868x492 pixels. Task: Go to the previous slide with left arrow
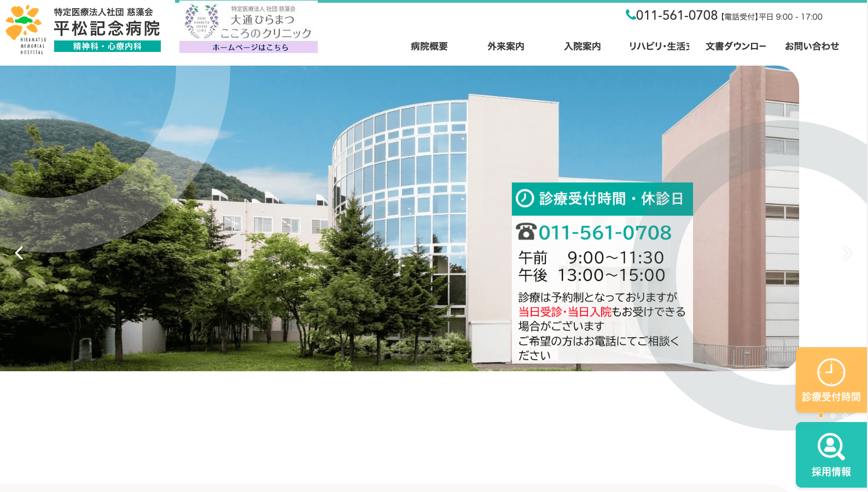coord(19,253)
